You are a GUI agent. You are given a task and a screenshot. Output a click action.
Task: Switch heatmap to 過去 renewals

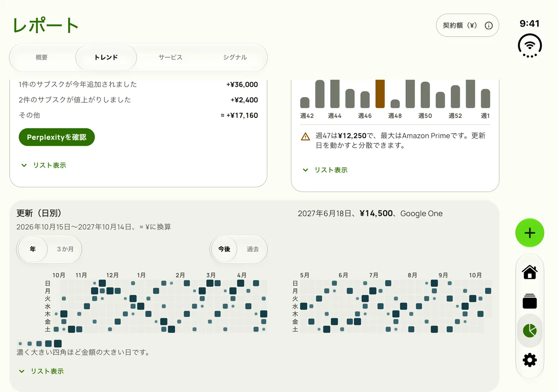tap(253, 250)
